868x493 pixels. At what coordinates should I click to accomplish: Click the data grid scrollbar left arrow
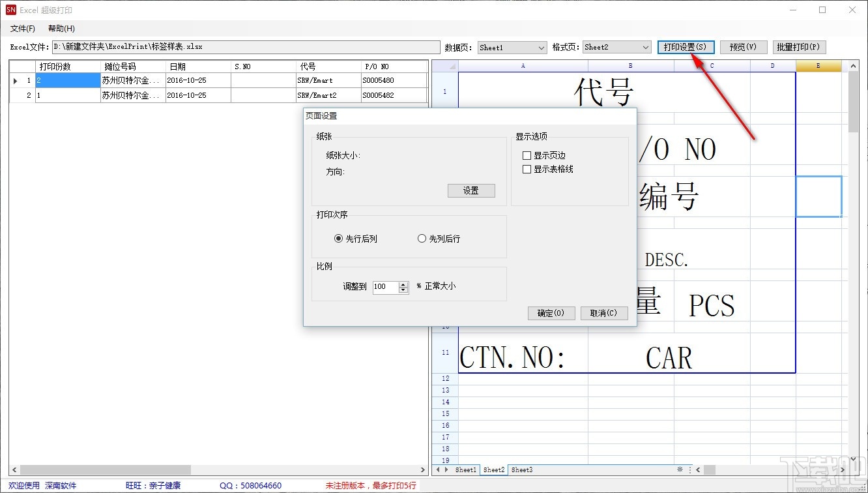click(x=14, y=470)
